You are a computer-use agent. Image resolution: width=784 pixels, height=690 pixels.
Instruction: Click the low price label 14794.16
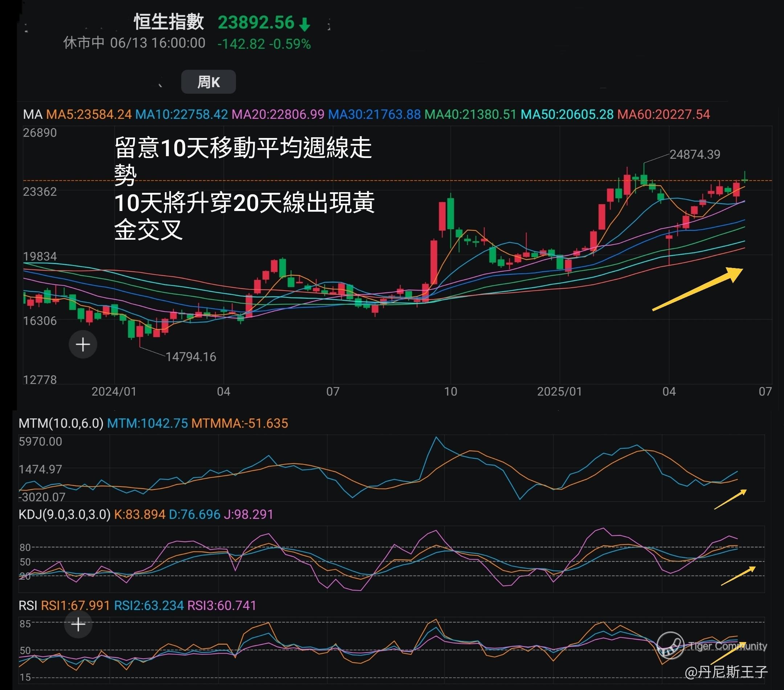coord(191,357)
